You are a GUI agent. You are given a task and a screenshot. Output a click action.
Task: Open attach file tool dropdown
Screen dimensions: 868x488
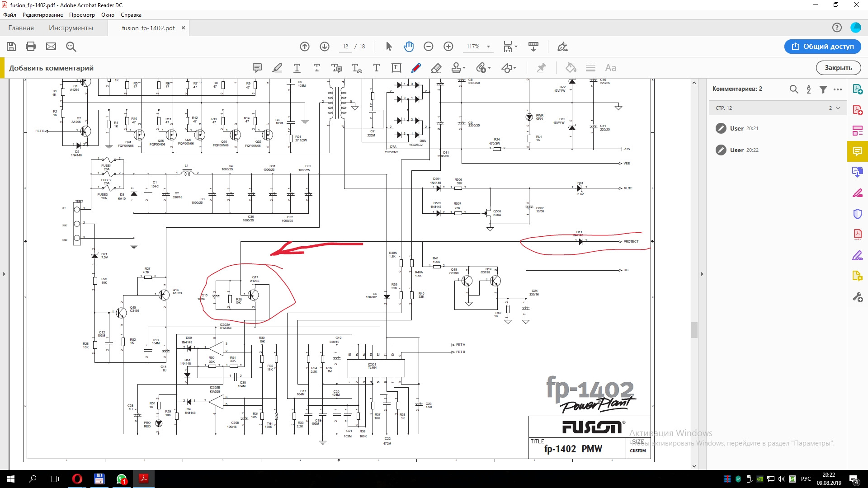pos(483,68)
